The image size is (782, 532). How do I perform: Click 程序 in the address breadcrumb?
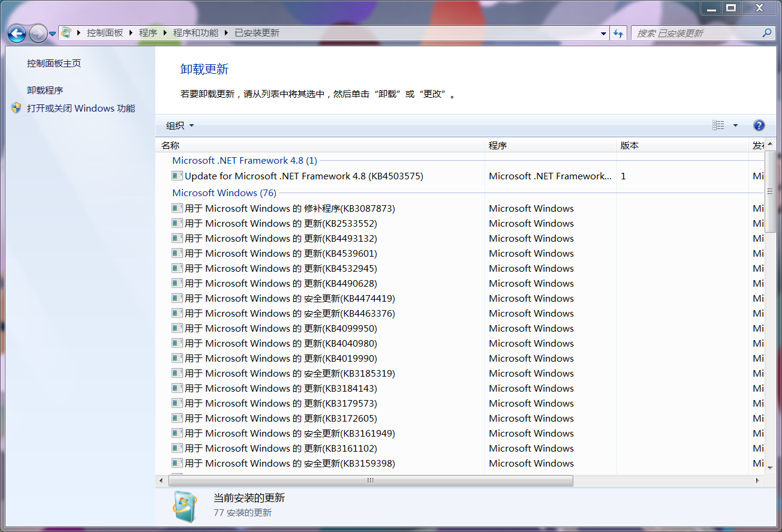[x=148, y=33]
